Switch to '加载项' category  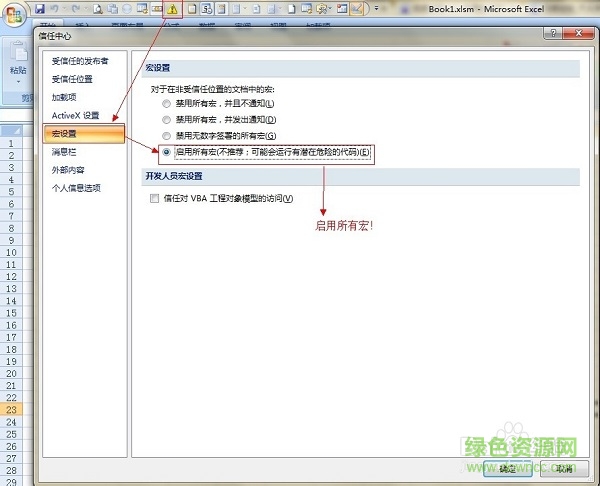[x=65, y=97]
